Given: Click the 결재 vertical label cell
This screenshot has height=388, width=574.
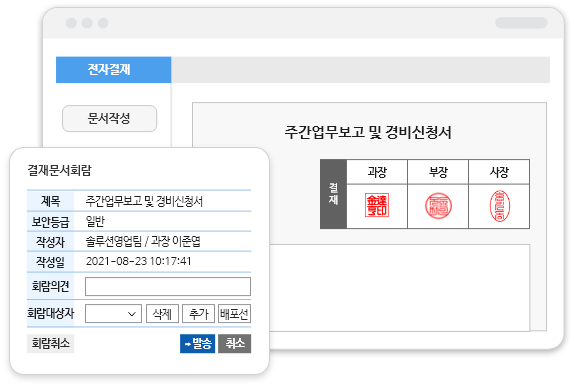Looking at the screenshot, I should pos(333,194).
